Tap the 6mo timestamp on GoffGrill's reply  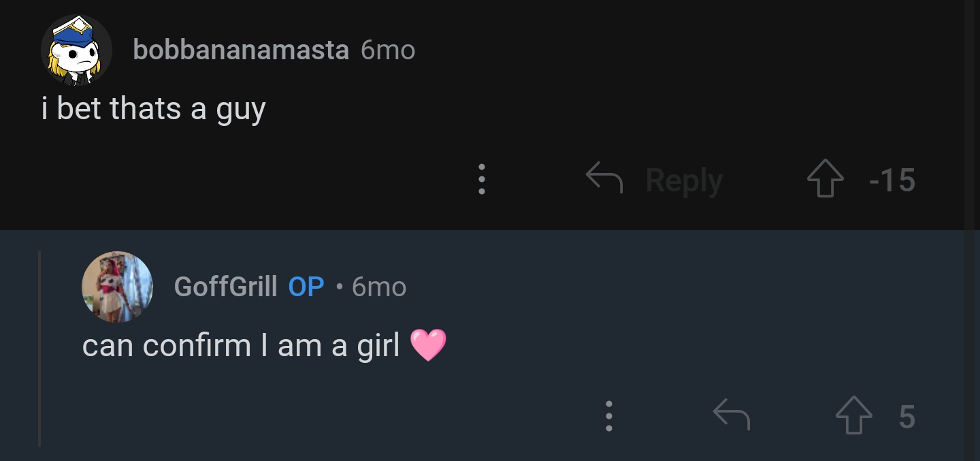click(379, 287)
